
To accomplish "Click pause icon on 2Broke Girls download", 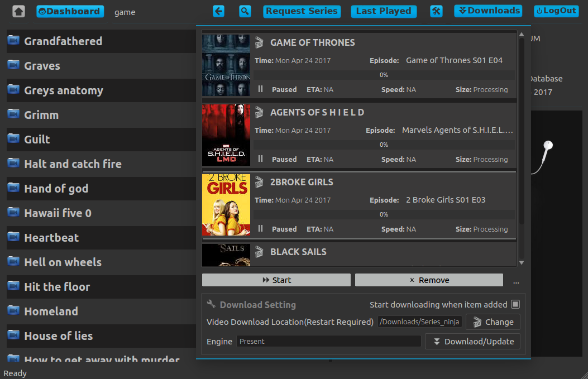I will pyautogui.click(x=261, y=229).
